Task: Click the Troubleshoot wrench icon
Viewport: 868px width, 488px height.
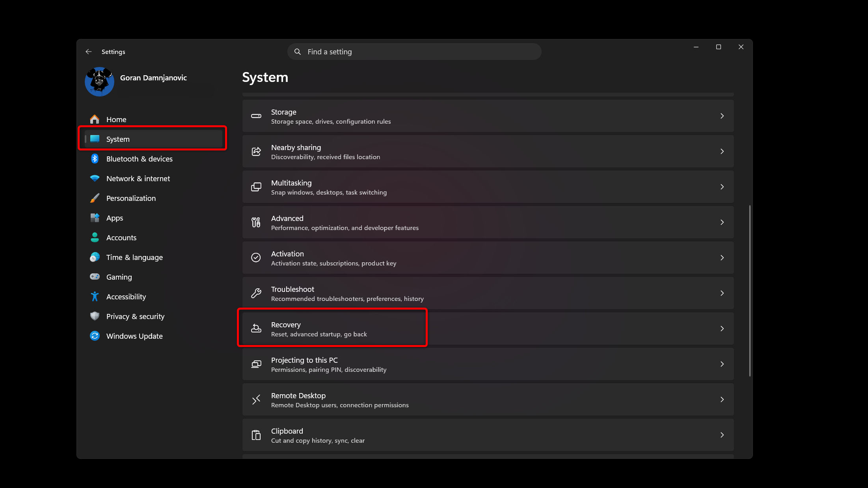Action: tap(256, 293)
